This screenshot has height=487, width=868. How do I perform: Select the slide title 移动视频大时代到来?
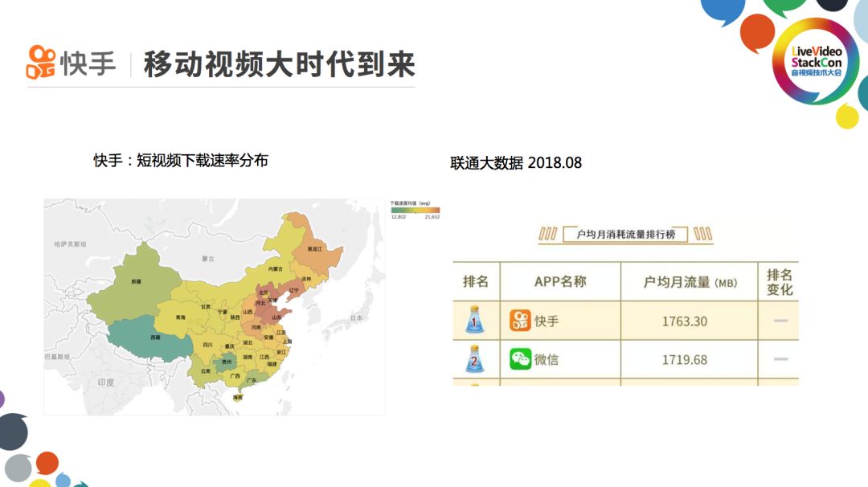[279, 64]
